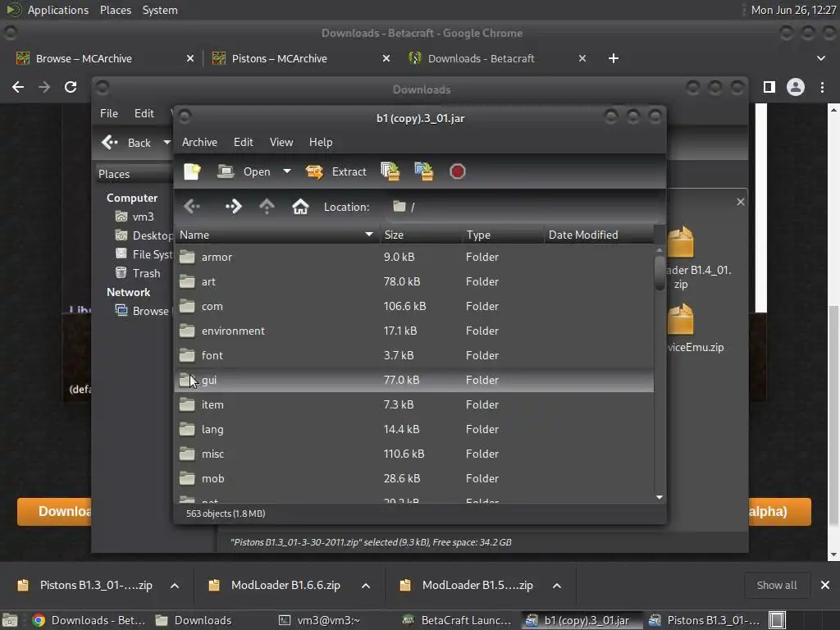Image resolution: width=840 pixels, height=630 pixels.
Task: Toggle the Chrome side panel icon
Action: [769, 87]
